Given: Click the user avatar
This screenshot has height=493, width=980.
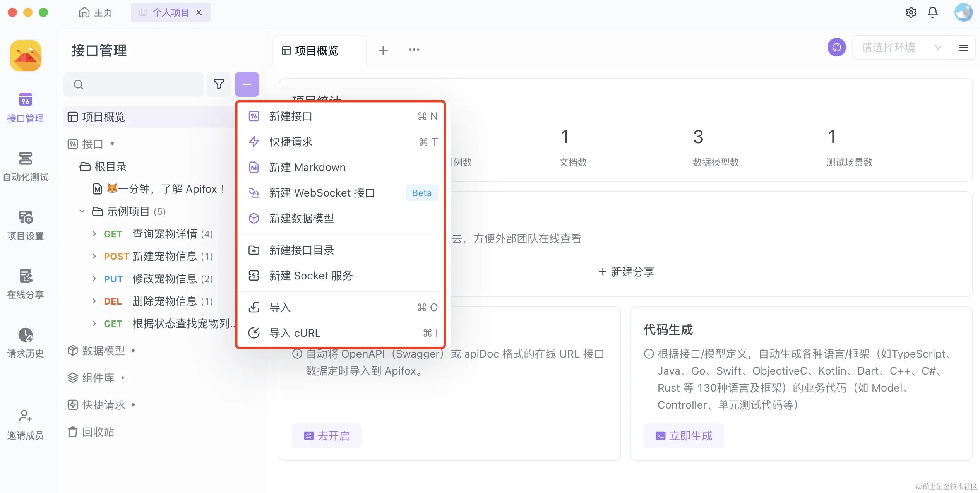Looking at the screenshot, I should (x=964, y=12).
